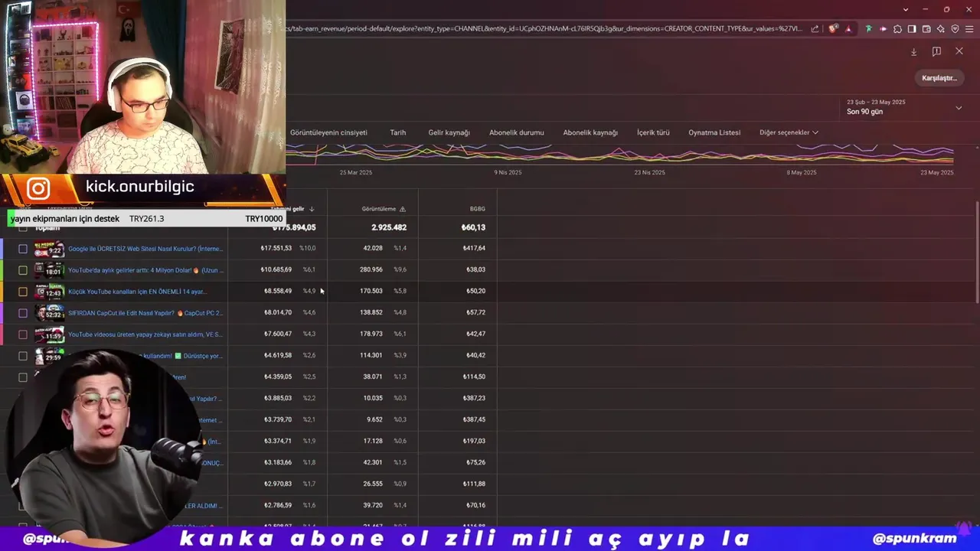Image resolution: width=980 pixels, height=551 pixels.
Task: Click the total revenue value ₺175.894,05
Action: pos(294,227)
